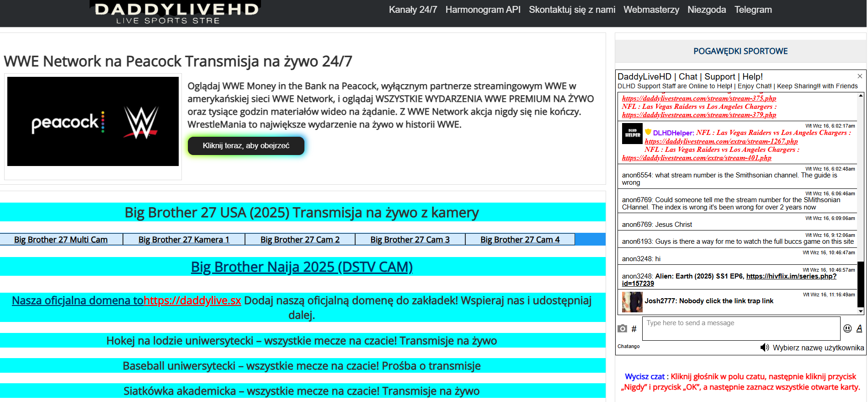Select Big Brother 27 Cam 3
Viewport: 868px width, 402px height.
(x=410, y=240)
